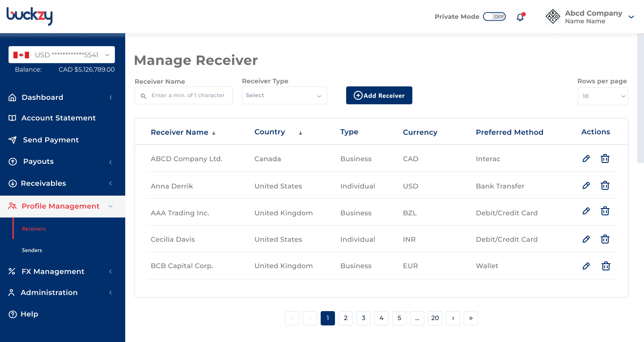Click the Cecilia Davis name cell
Viewport: 644px width, 342px height.
pos(173,239)
